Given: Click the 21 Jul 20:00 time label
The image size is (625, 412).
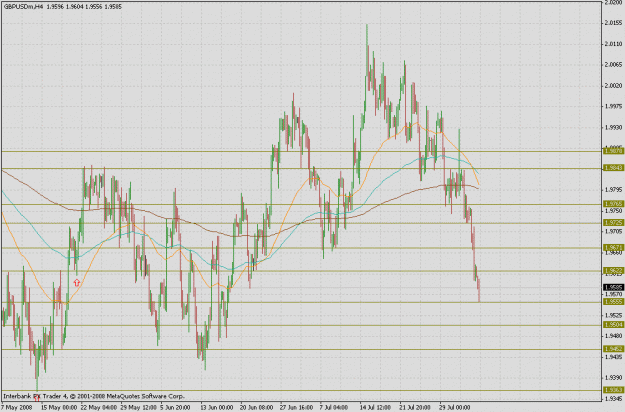Looking at the screenshot, I should [x=417, y=408].
